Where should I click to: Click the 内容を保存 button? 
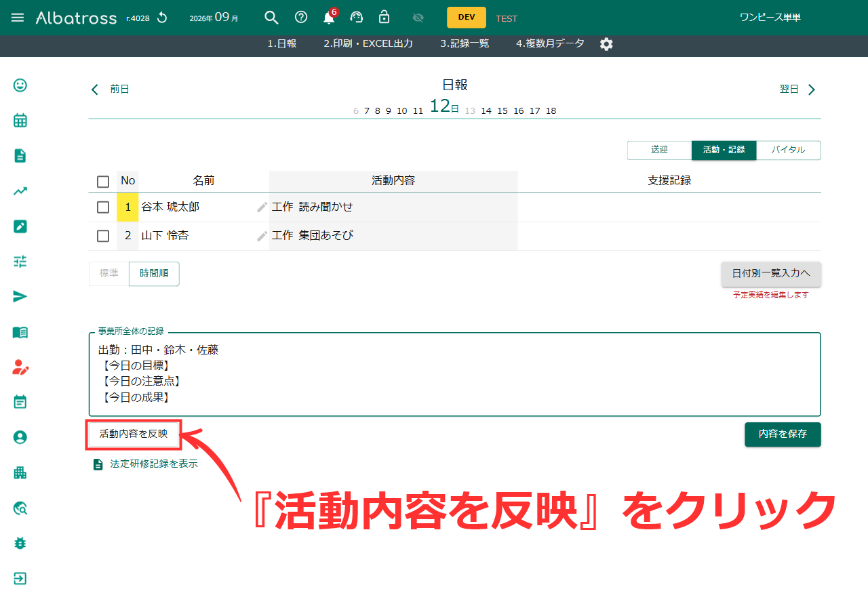tap(783, 434)
